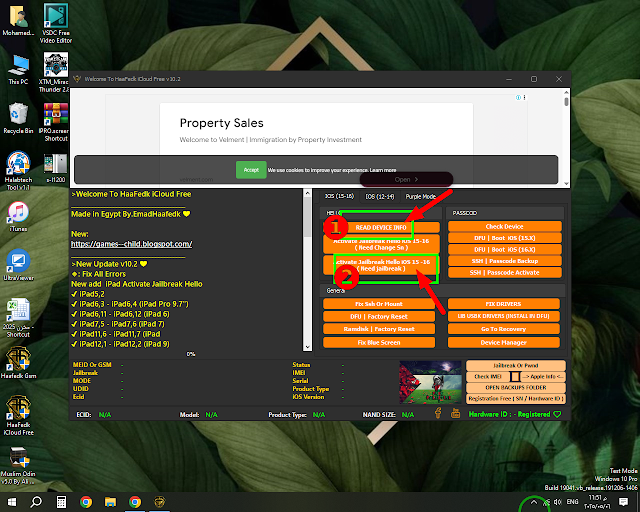Open the IPRO.screen Shortcut icon
This screenshot has width=640, height=512.
(x=56, y=122)
